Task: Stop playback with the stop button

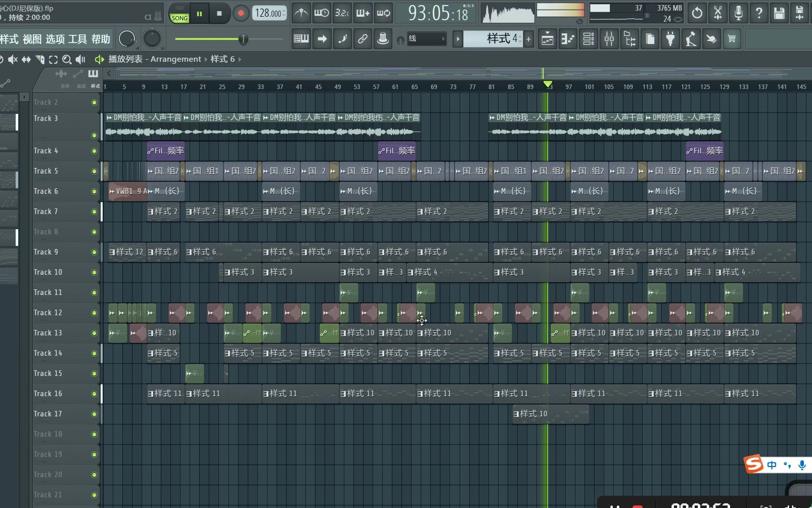Action: point(219,14)
